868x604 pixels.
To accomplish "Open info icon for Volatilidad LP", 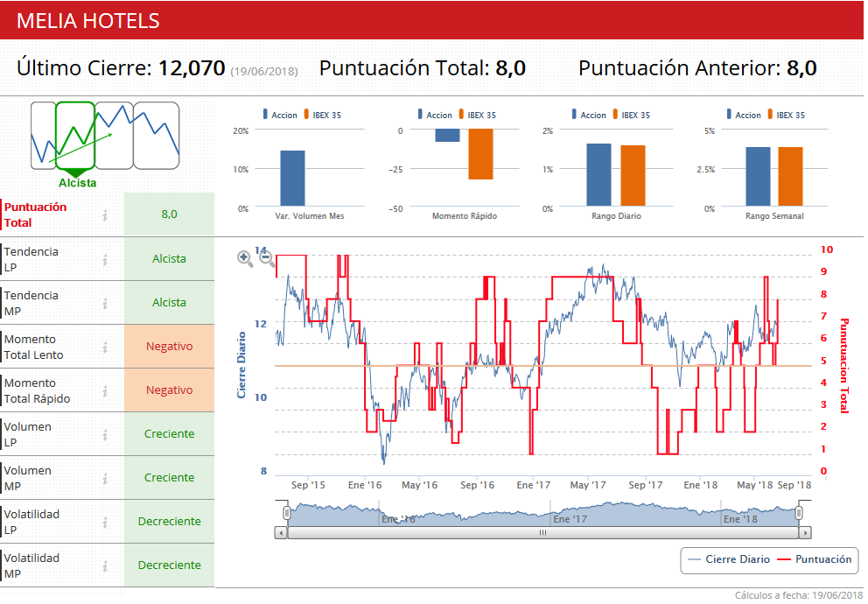I will [x=105, y=522].
